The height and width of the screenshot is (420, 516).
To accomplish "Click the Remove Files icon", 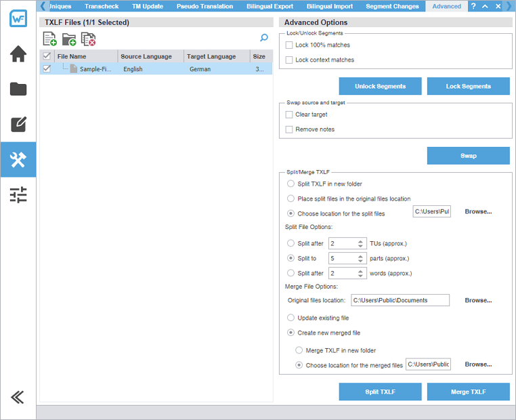I will coord(88,39).
